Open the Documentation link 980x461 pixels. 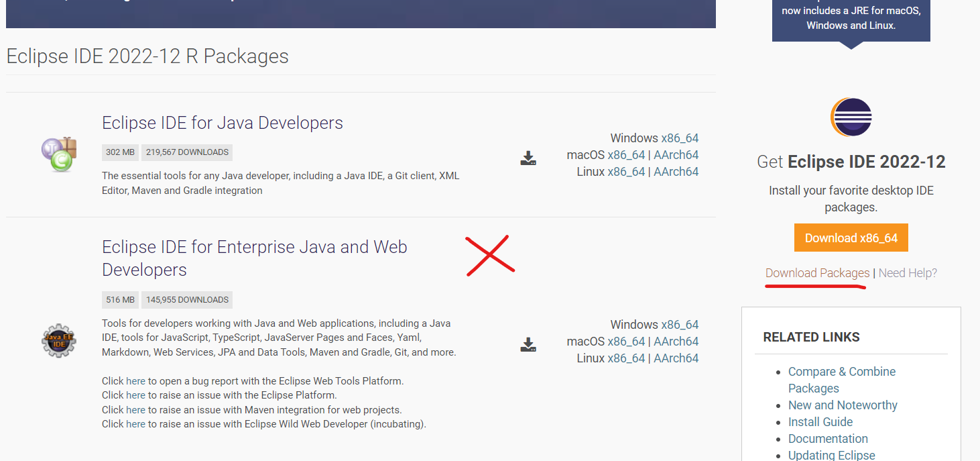(828, 439)
